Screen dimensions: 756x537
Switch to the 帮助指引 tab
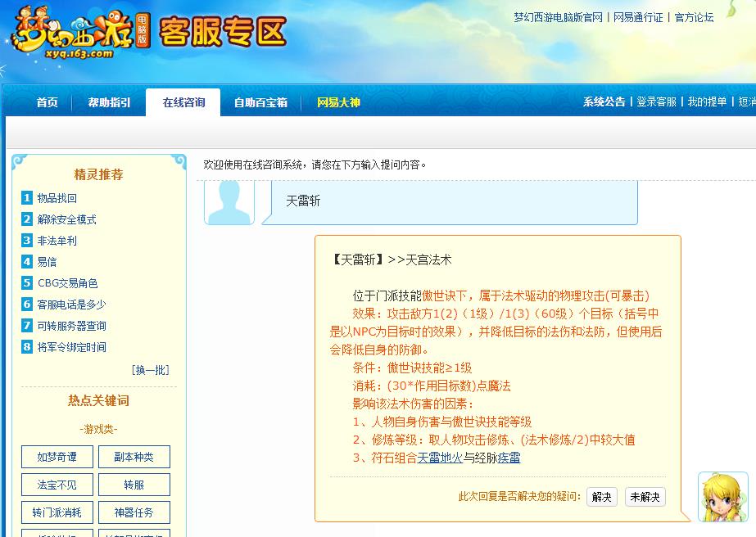pyautogui.click(x=109, y=102)
